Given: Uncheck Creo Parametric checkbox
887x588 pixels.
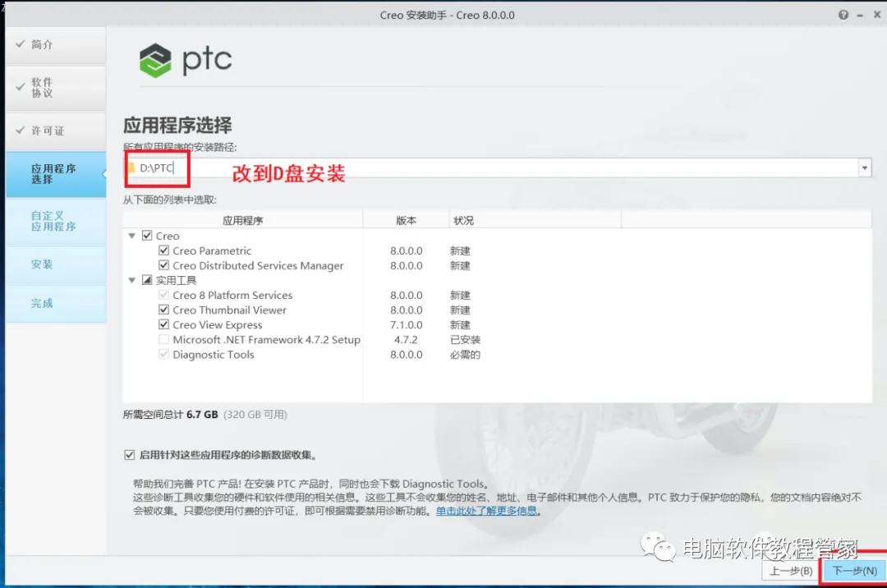Looking at the screenshot, I should pos(164,250).
